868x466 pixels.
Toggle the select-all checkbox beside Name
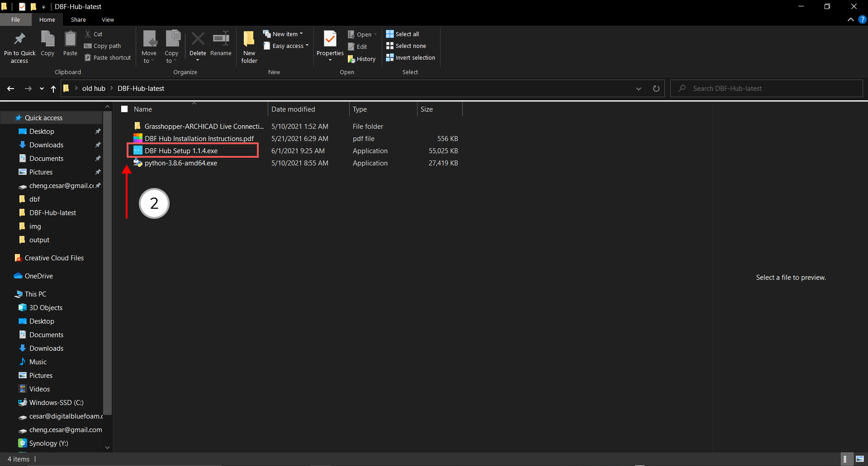pos(124,109)
